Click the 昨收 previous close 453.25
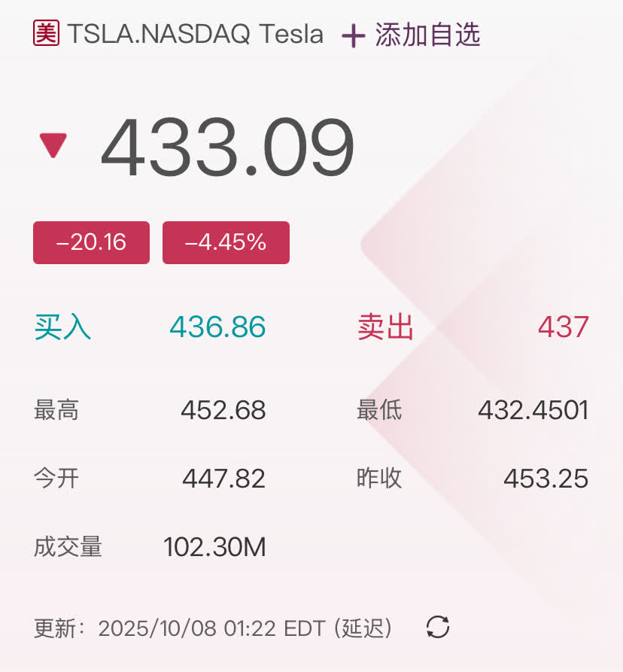Image resolution: width=623 pixels, height=672 pixels. click(546, 479)
